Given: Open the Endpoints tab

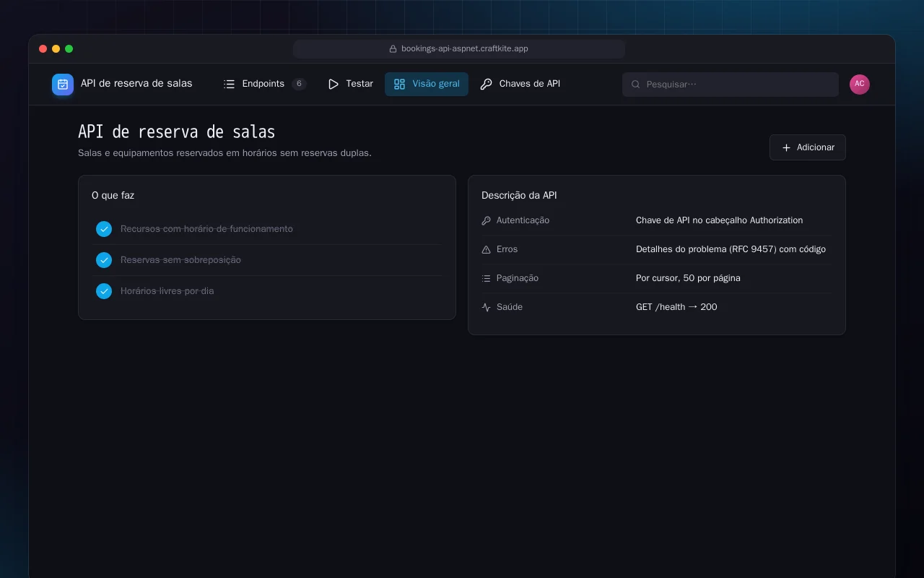Looking at the screenshot, I should point(265,84).
